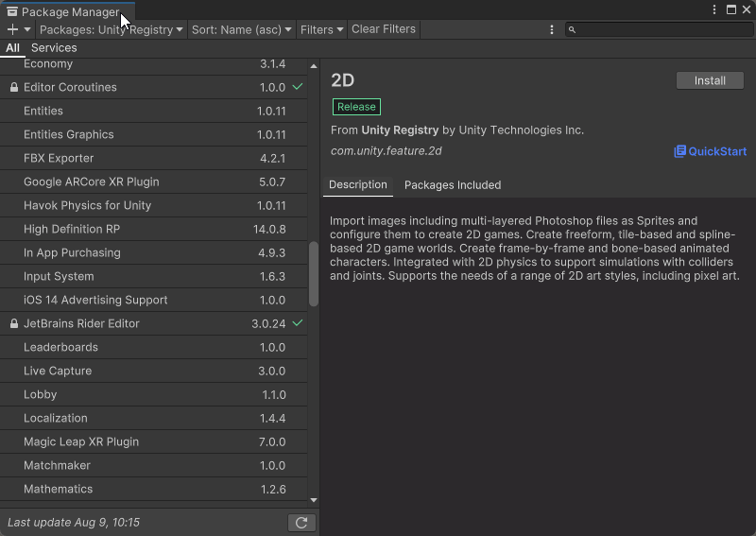Select the Havok Physics for Unity package

(154, 205)
